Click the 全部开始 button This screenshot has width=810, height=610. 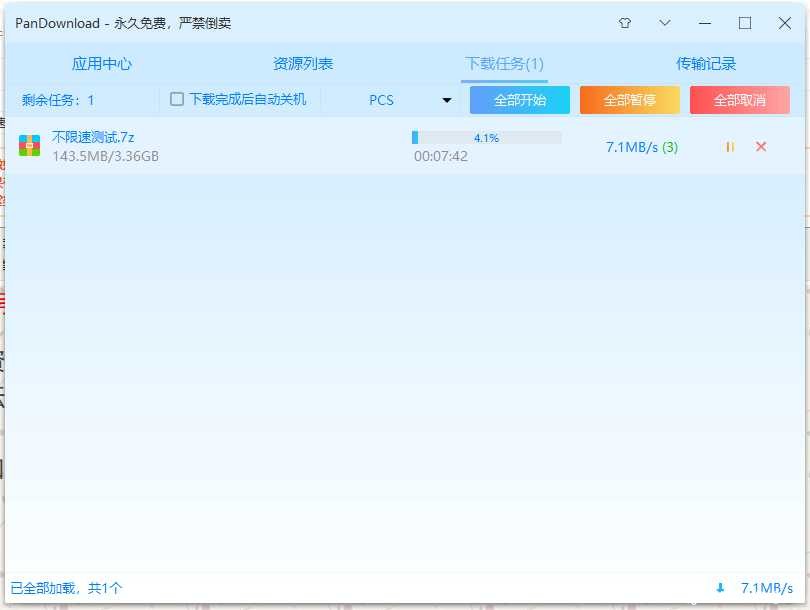[520, 100]
